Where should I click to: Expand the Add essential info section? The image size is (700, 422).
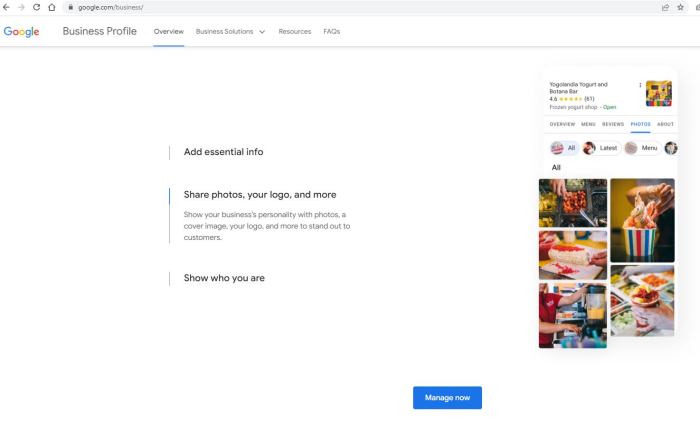tap(223, 152)
